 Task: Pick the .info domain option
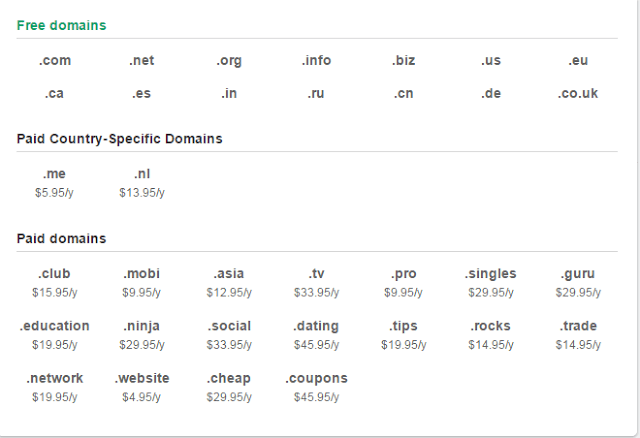pos(316,61)
